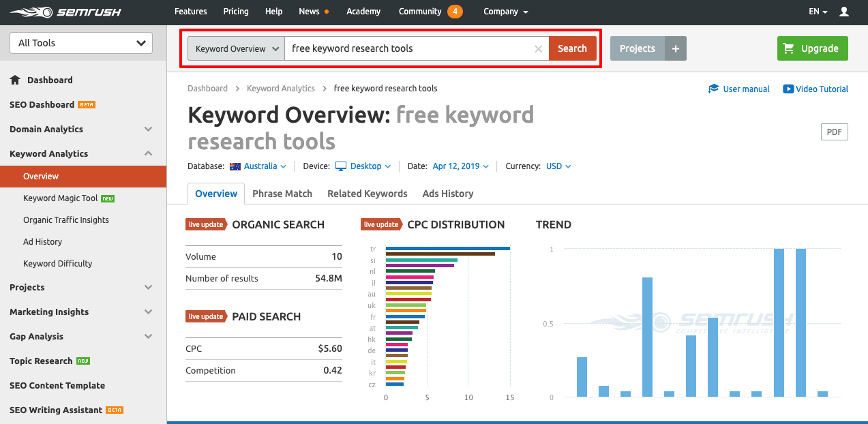The height and width of the screenshot is (424, 868).
Task: Click the Desktop monitor icon
Action: point(341,166)
